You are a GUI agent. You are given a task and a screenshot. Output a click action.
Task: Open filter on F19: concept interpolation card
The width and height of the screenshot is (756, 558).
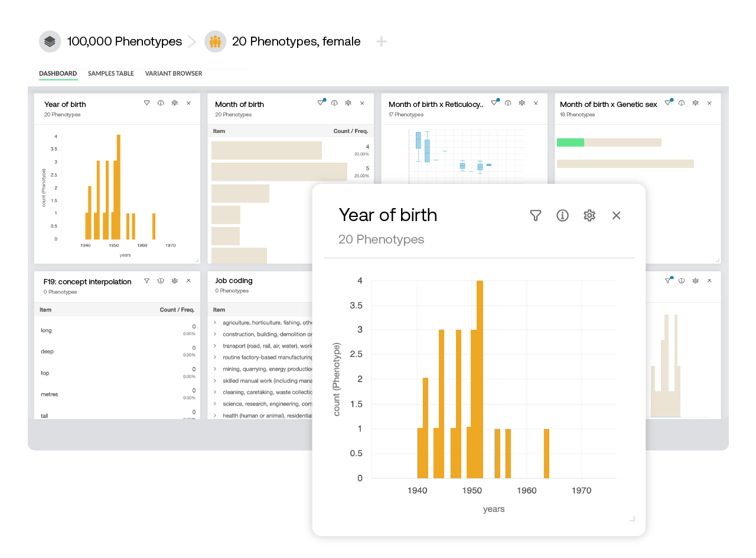pyautogui.click(x=146, y=281)
